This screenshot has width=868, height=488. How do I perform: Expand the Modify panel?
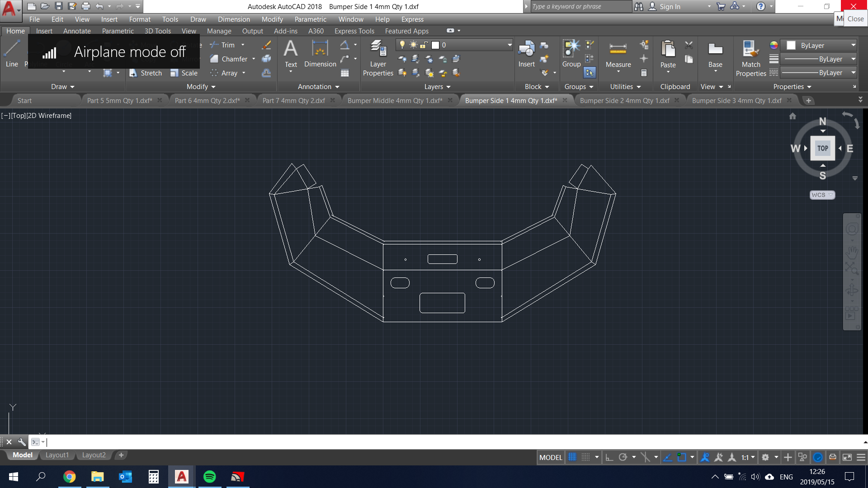pyautogui.click(x=213, y=86)
